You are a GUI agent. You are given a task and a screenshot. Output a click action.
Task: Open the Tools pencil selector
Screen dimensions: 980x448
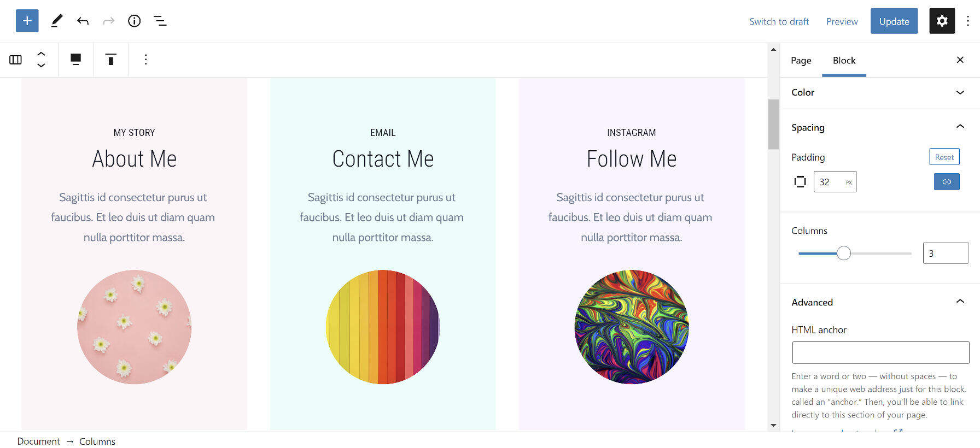coord(57,21)
